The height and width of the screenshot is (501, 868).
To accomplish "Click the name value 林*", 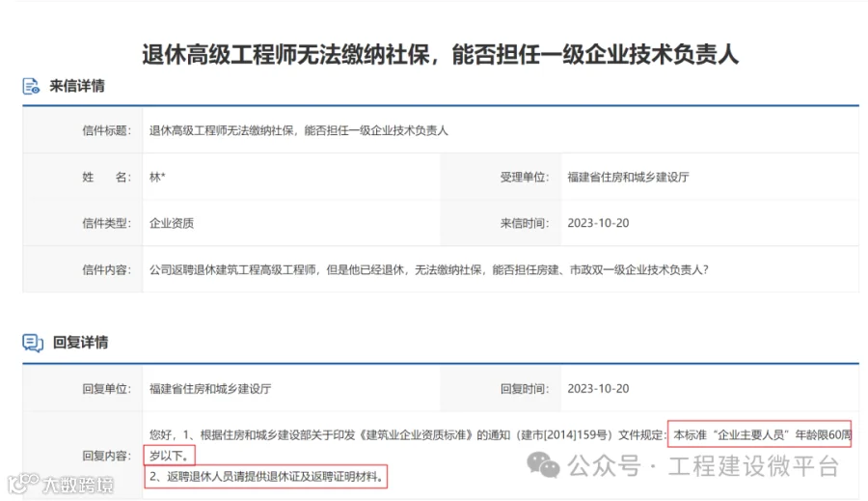I will click(157, 178).
